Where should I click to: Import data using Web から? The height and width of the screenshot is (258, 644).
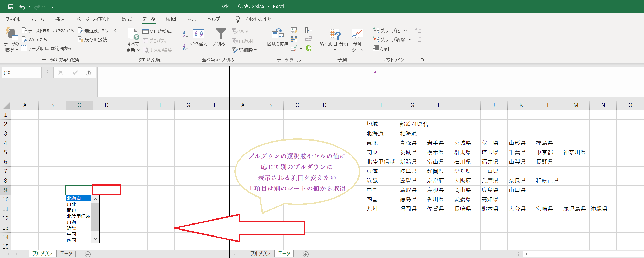click(34, 39)
